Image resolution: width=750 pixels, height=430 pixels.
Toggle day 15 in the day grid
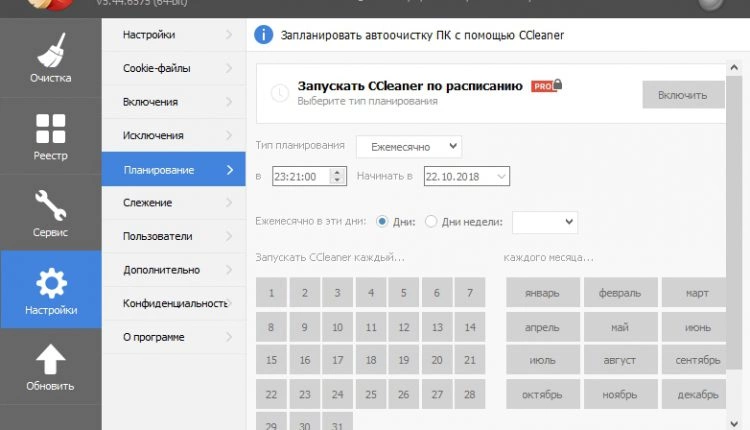point(272,361)
